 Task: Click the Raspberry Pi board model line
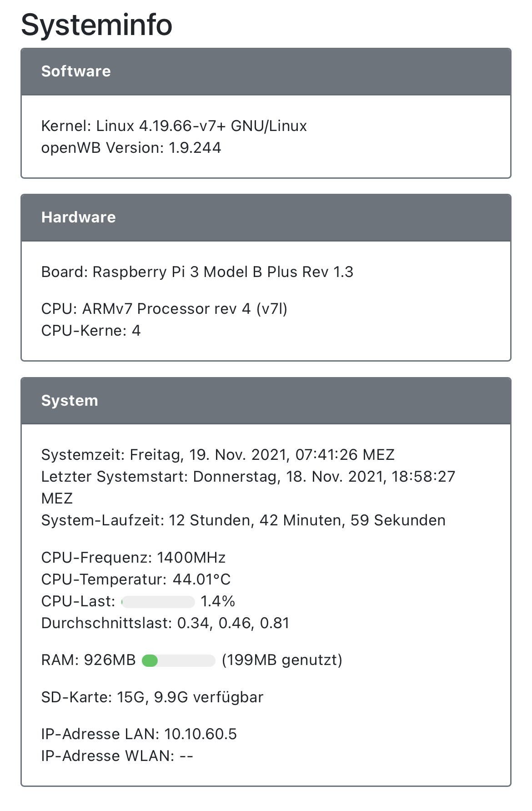tap(197, 272)
